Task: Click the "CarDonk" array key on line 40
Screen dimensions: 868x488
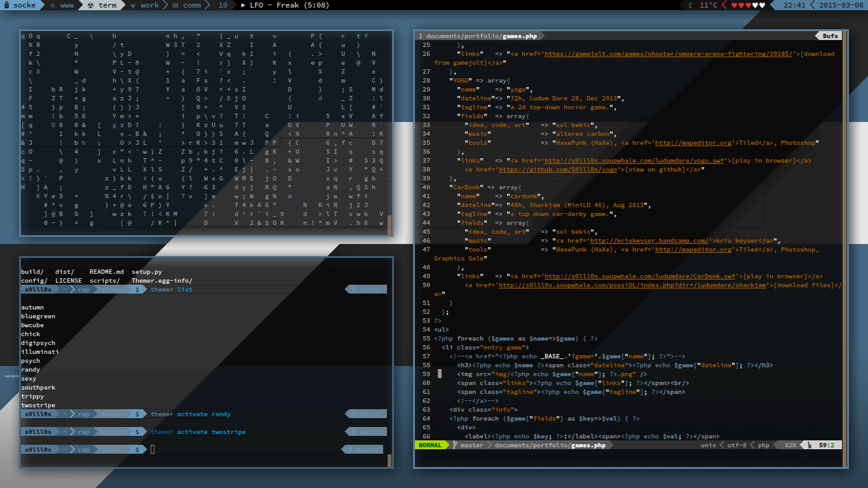Action: coord(466,187)
